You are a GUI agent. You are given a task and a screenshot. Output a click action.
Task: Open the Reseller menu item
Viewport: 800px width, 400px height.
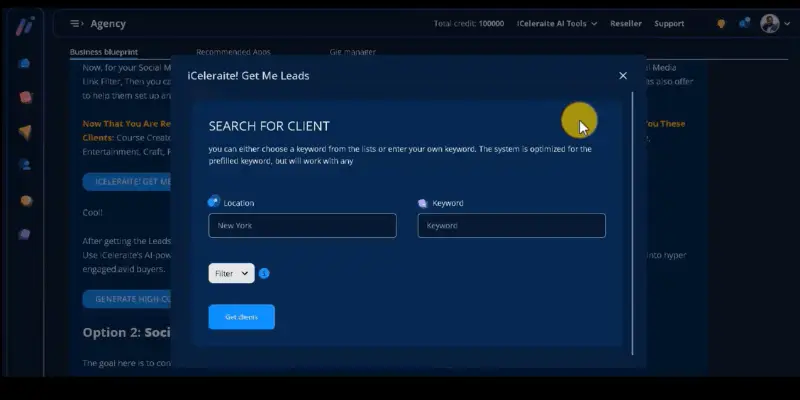coord(626,23)
